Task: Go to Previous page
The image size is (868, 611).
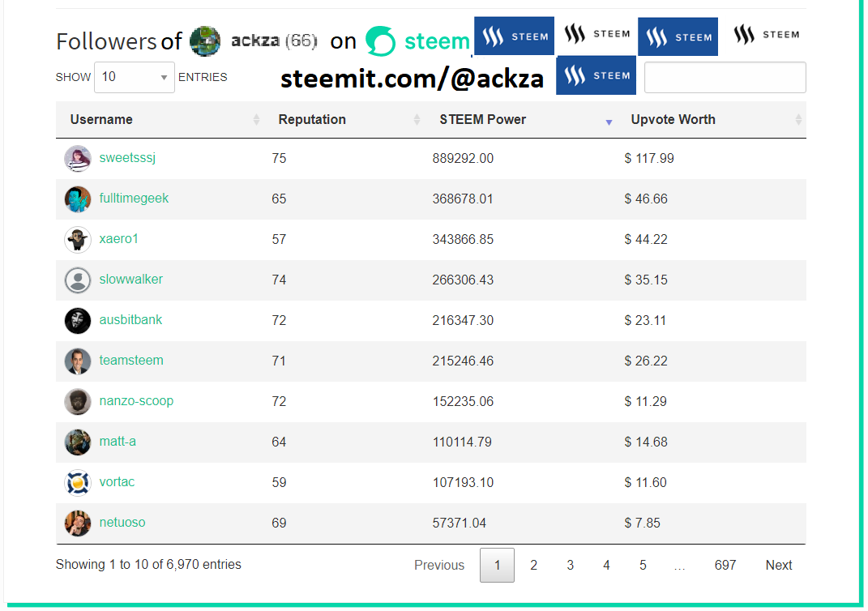Action: pyautogui.click(x=439, y=565)
